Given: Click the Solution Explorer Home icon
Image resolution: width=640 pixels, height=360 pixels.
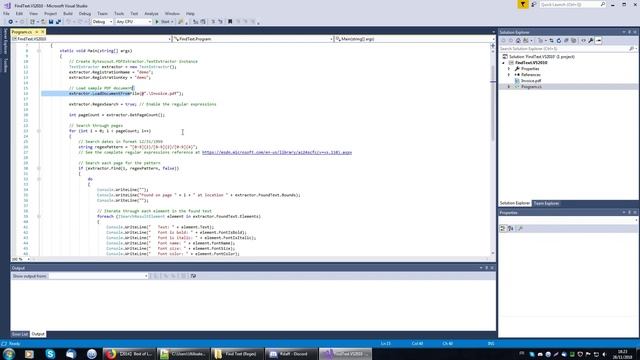Looking at the screenshot, I should pyautogui.click(x=518, y=40).
